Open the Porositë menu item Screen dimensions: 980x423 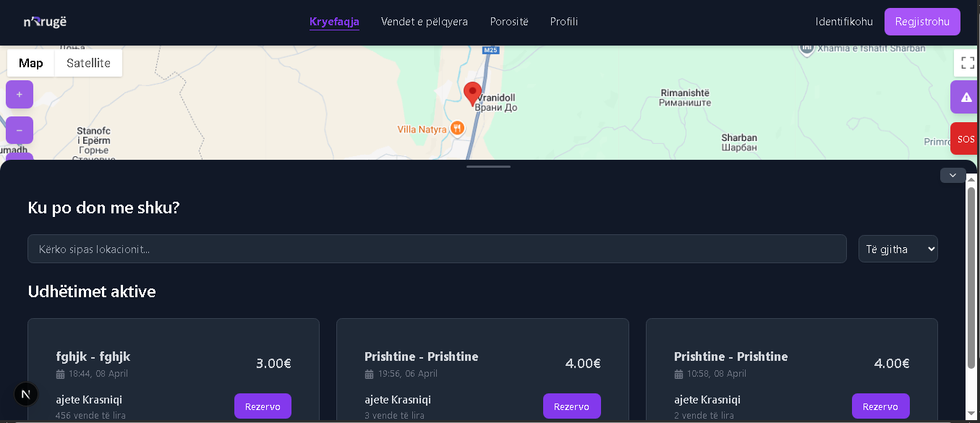point(509,22)
